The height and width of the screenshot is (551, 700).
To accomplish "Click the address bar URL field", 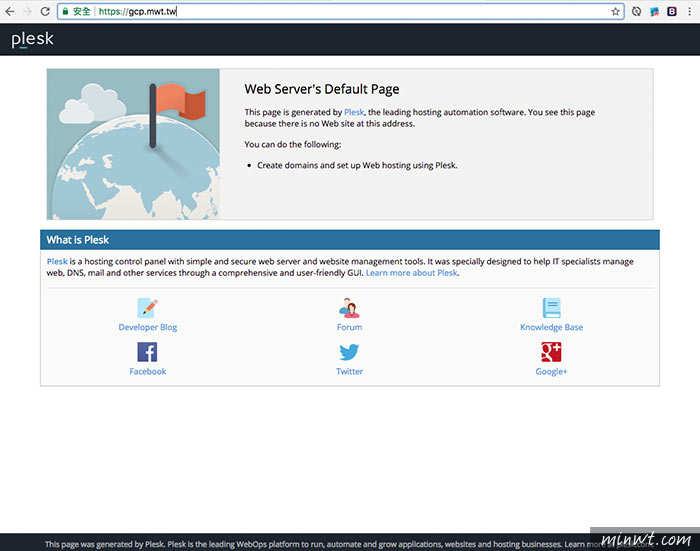I will tap(342, 12).
